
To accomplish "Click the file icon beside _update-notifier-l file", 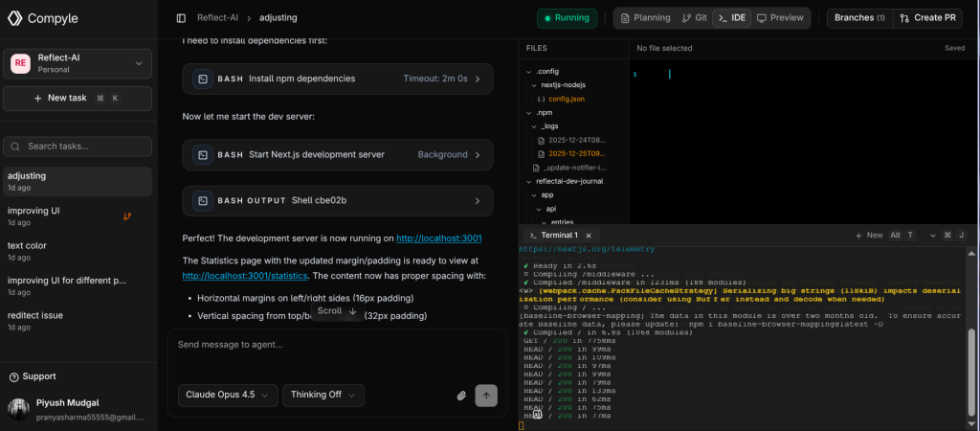I will (536, 168).
